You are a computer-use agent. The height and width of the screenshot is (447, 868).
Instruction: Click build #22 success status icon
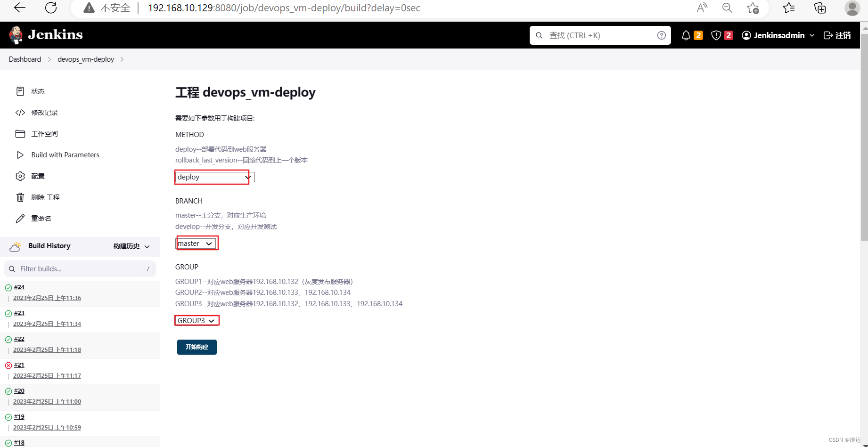point(8,340)
